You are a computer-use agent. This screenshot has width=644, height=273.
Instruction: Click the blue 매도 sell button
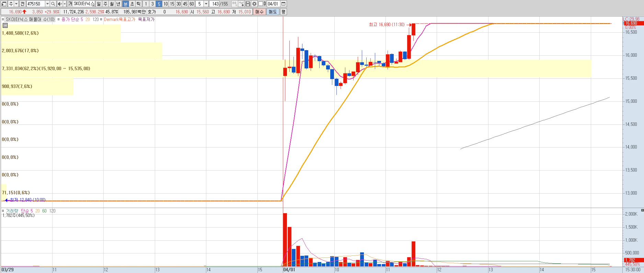pos(273,12)
